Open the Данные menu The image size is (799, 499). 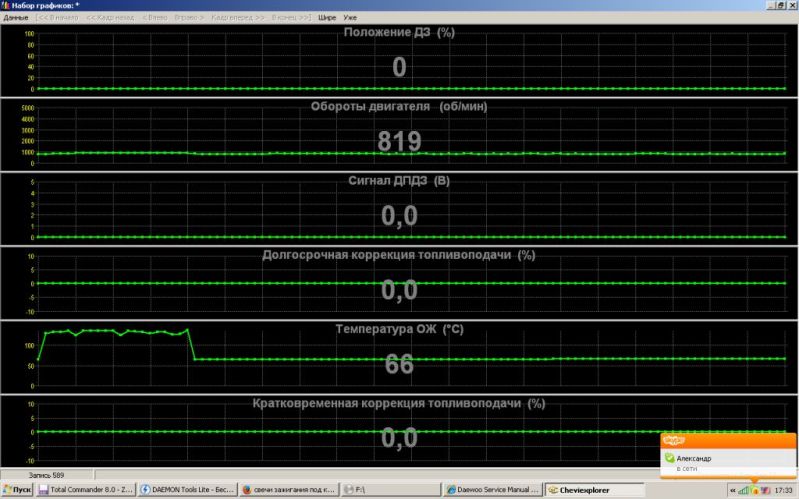[x=16, y=18]
